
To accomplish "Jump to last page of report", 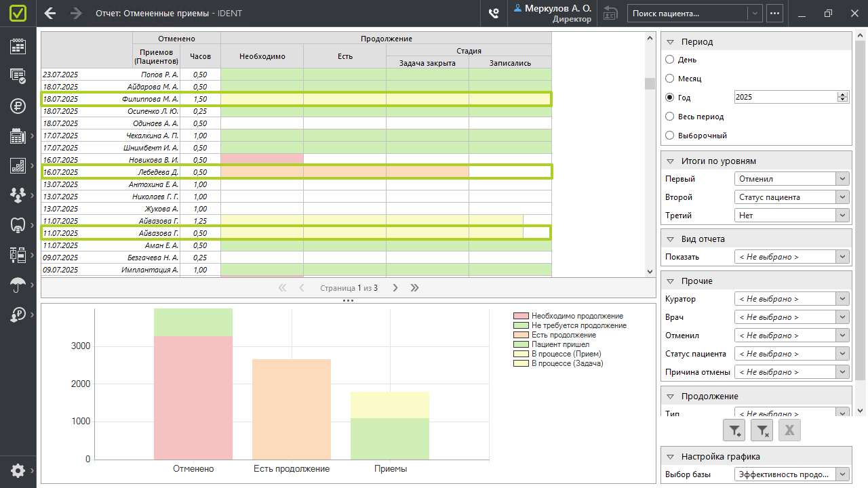I will [x=415, y=288].
